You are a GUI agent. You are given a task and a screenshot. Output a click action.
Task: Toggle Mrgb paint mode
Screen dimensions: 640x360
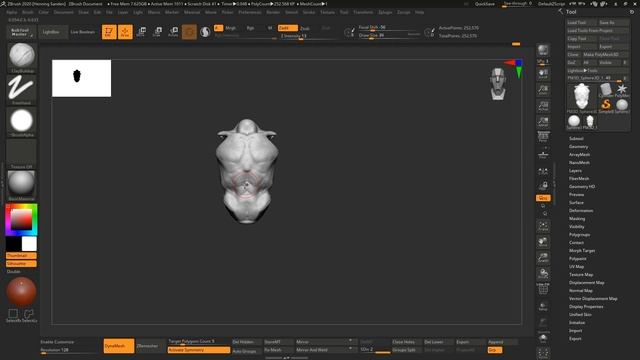(x=231, y=28)
